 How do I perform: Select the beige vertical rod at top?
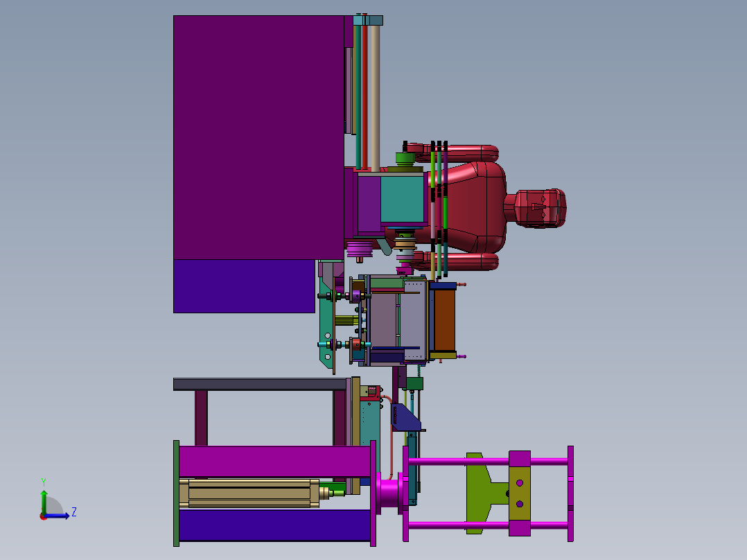376,98
